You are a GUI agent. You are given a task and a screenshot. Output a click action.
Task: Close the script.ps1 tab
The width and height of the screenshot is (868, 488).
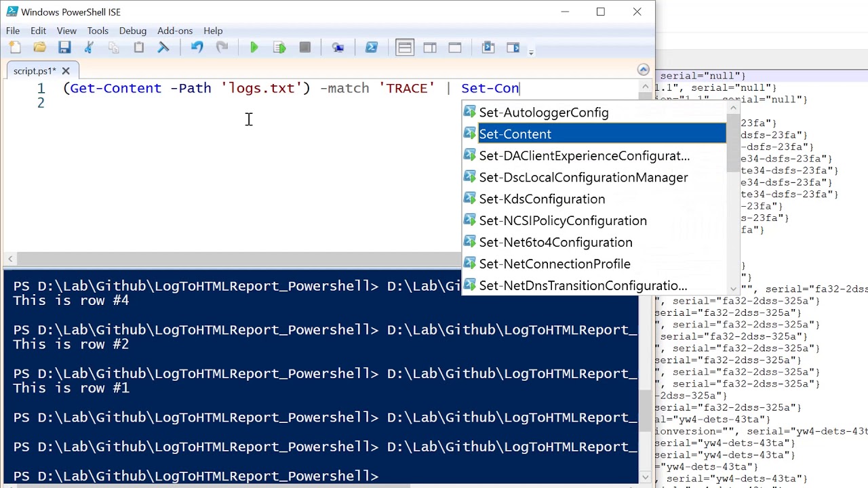(x=66, y=70)
